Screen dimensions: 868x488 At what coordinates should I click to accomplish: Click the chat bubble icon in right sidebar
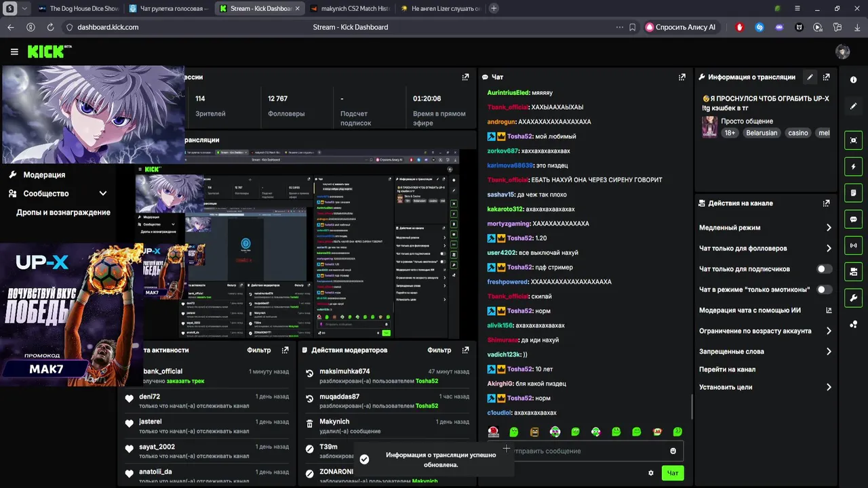point(853,219)
